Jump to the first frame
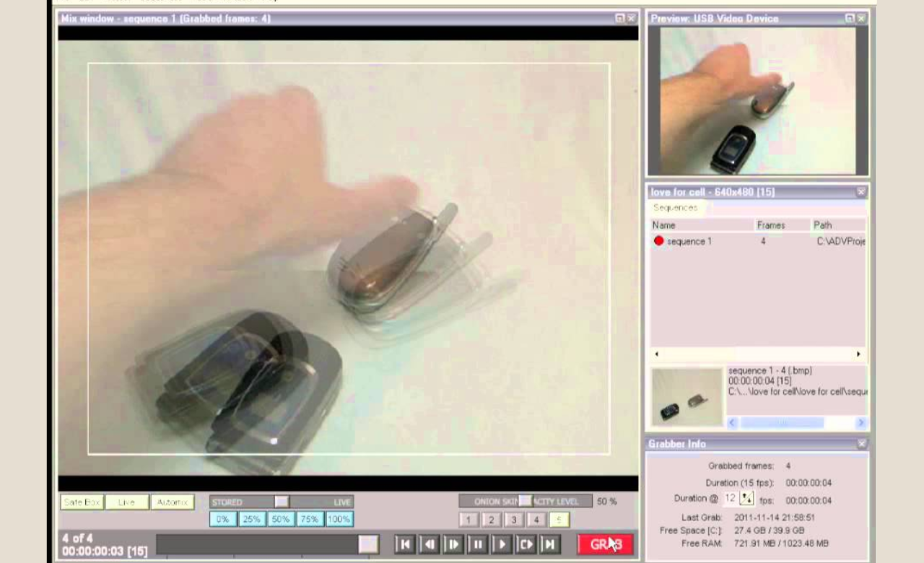The image size is (924, 563). click(x=405, y=544)
